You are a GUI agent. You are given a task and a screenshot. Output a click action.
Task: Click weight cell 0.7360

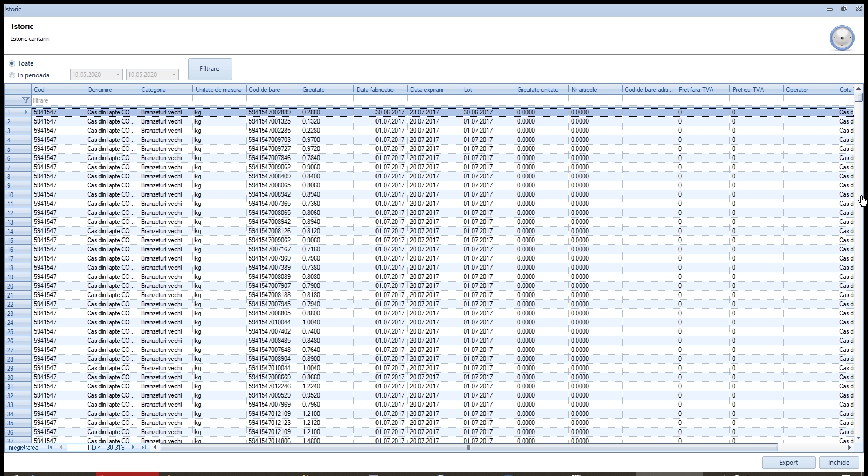point(327,204)
